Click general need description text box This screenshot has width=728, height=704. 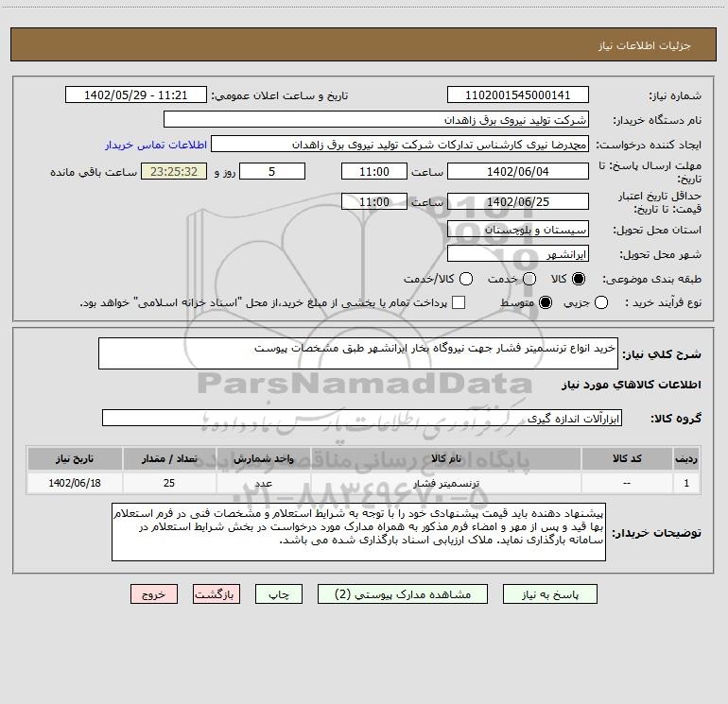pos(358,353)
